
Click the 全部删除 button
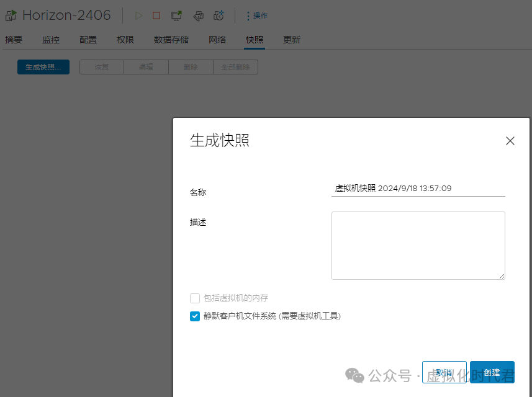point(235,67)
